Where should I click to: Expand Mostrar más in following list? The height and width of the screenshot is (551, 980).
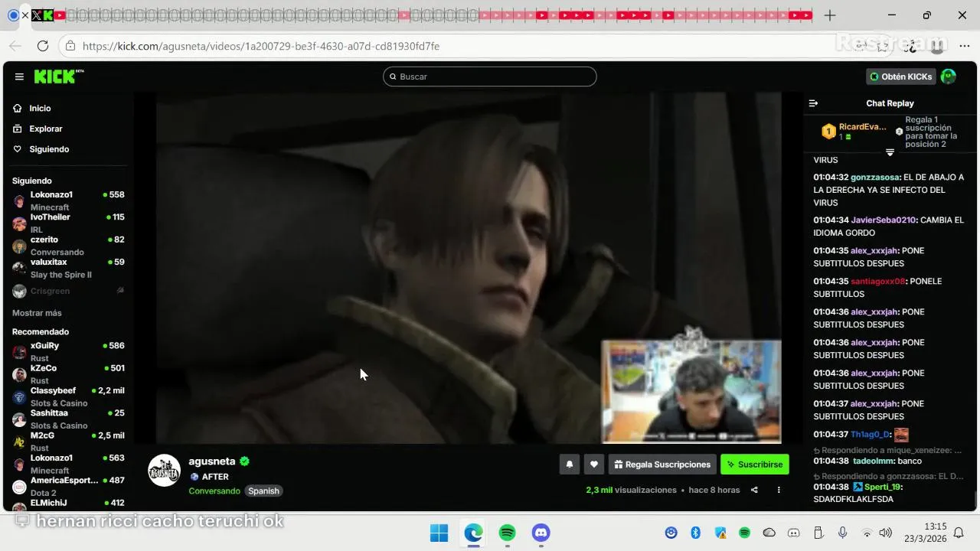37,313
